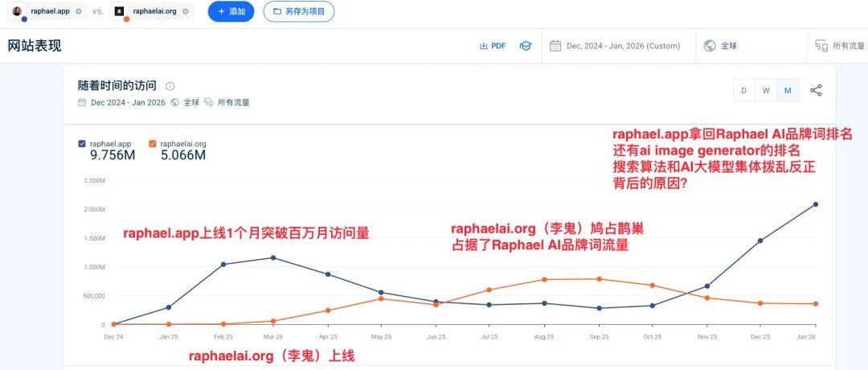Click the Jan 26 data point of raphael.app
Screen dimensions: 868x370
816,204
